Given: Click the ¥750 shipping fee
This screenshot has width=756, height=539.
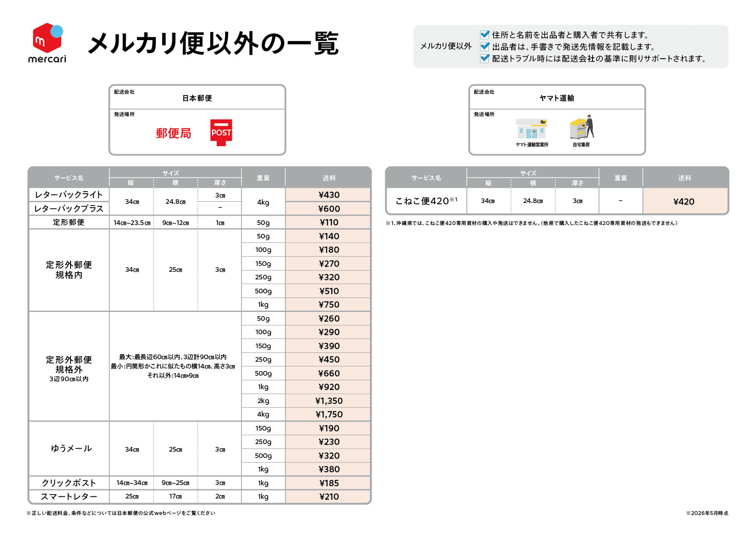Looking at the screenshot, I should pos(329,305).
